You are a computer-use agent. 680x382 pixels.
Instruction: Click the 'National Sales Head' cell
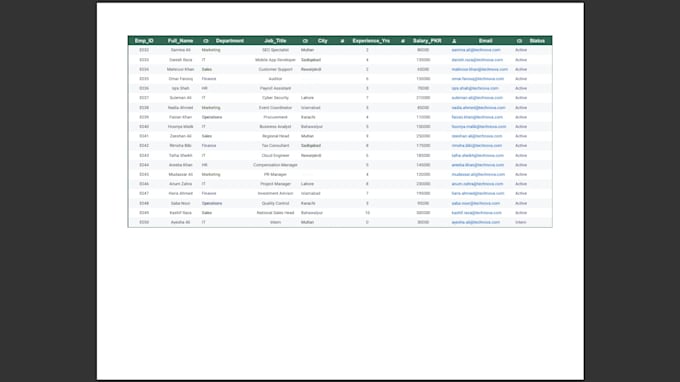tap(275, 213)
